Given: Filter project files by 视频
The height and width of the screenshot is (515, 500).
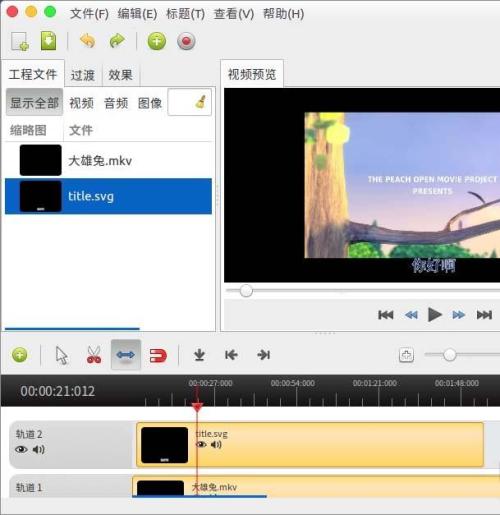Looking at the screenshot, I should (x=81, y=103).
